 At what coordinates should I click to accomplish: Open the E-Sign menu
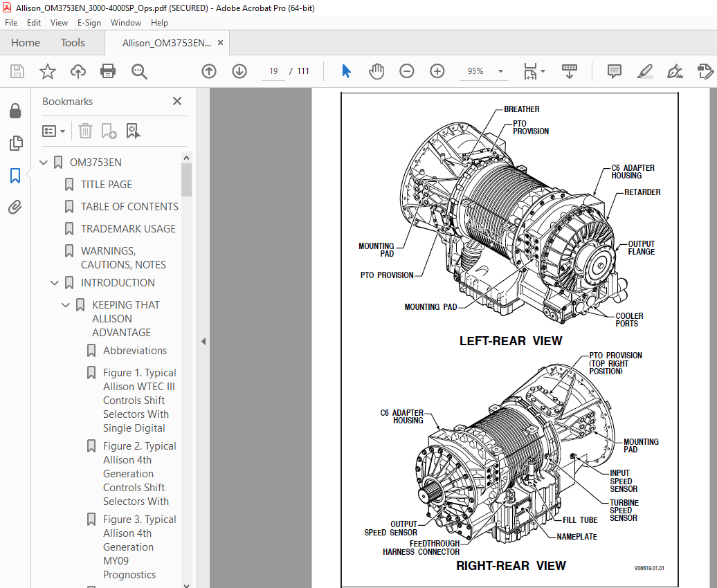pos(89,23)
